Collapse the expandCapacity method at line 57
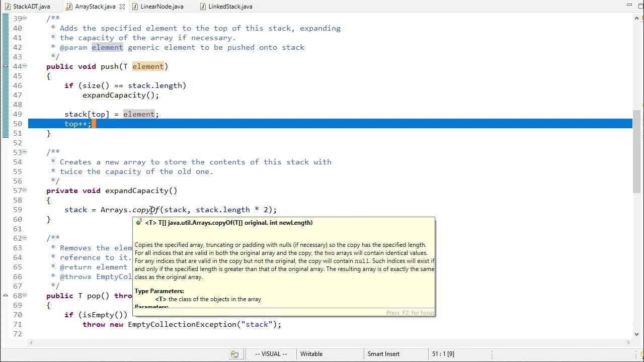 click(x=25, y=191)
